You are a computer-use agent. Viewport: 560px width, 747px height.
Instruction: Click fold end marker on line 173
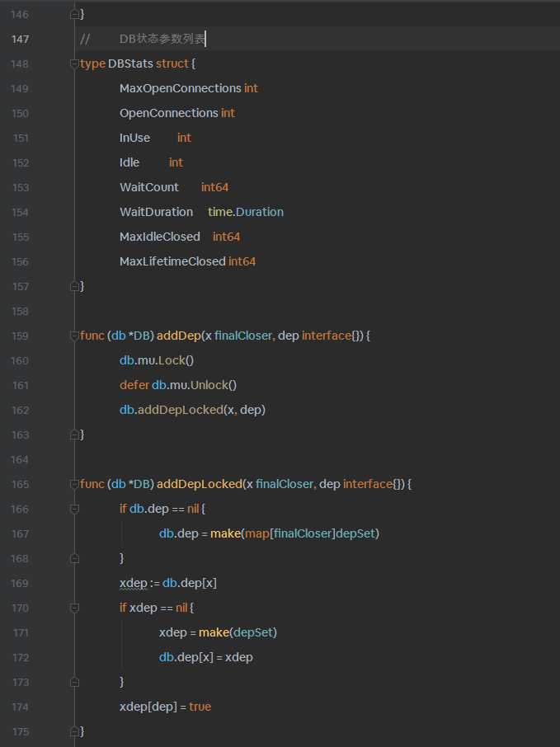point(74,682)
